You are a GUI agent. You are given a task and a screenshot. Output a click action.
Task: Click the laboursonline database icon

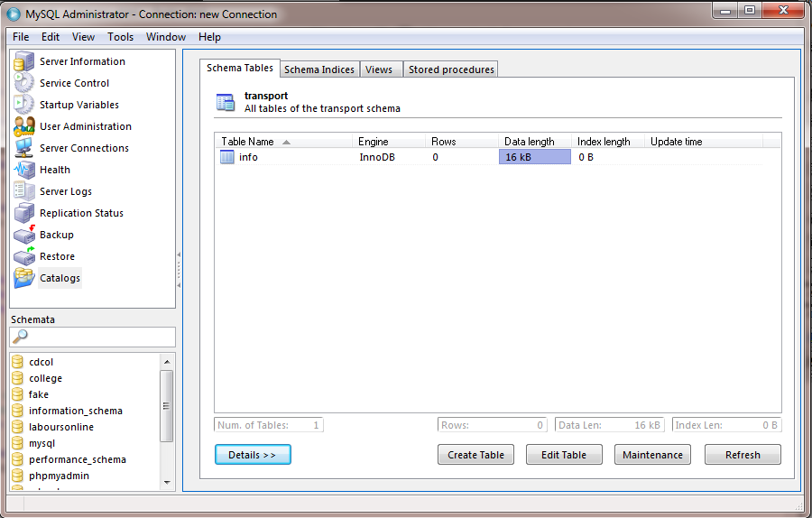(18, 427)
